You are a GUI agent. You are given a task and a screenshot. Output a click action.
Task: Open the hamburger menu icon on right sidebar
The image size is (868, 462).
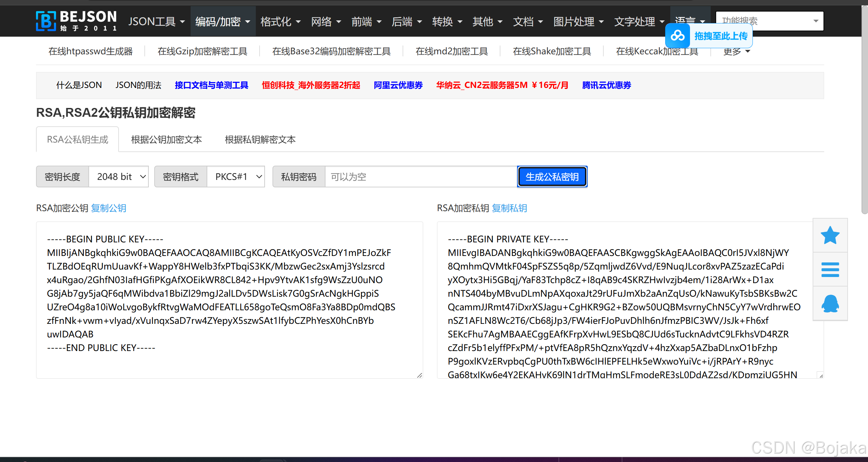830,269
